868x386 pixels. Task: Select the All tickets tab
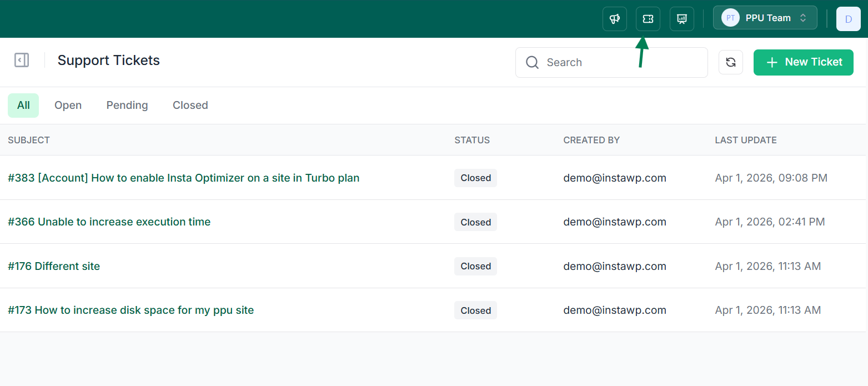coord(23,106)
